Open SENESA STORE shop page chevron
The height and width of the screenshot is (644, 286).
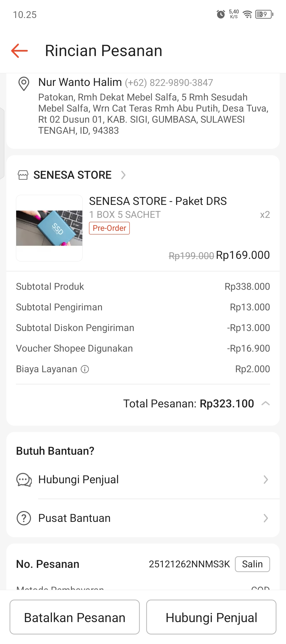click(x=123, y=175)
